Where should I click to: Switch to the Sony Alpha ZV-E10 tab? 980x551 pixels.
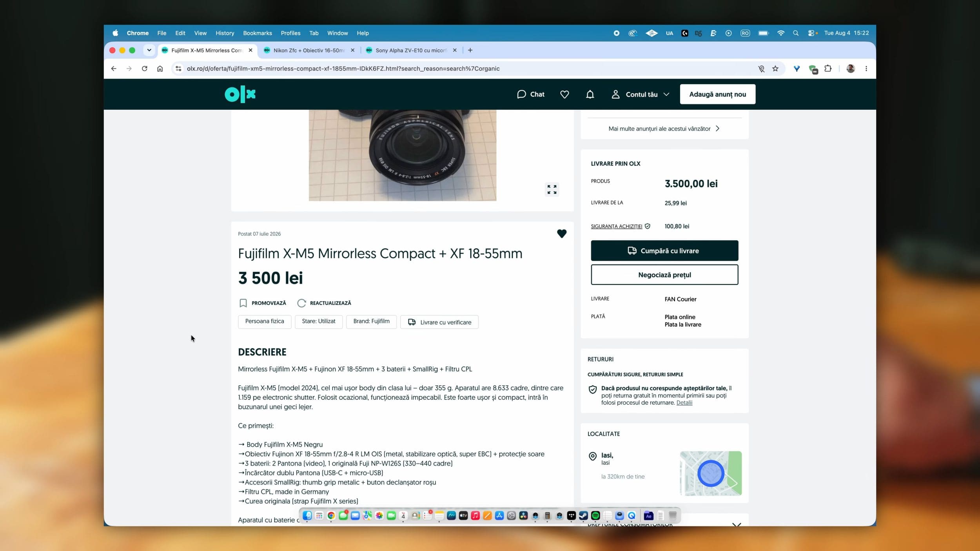pyautogui.click(x=411, y=50)
